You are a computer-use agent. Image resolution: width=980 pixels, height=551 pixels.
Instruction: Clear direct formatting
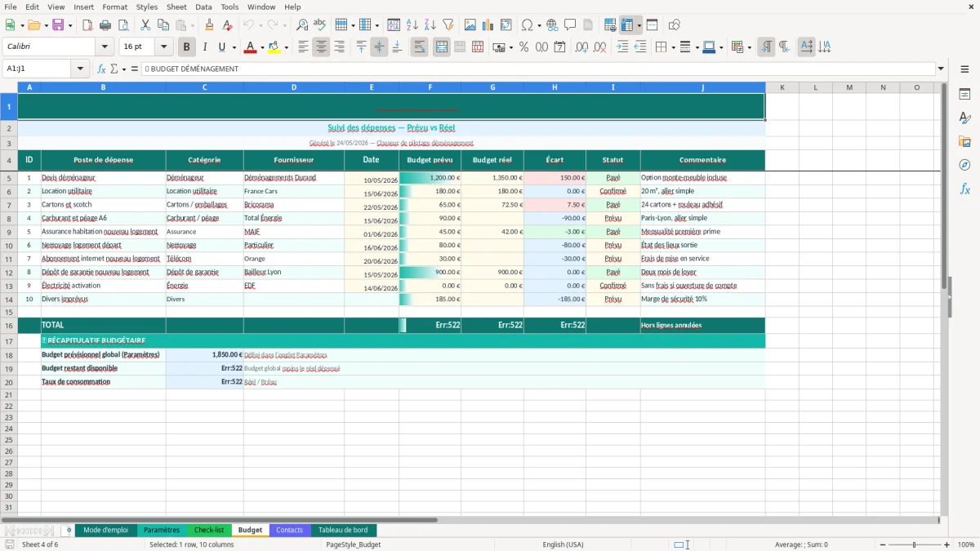[228, 25]
